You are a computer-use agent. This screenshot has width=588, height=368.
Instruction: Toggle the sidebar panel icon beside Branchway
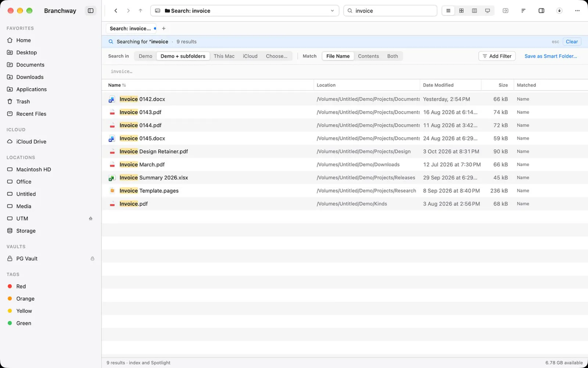click(x=90, y=11)
